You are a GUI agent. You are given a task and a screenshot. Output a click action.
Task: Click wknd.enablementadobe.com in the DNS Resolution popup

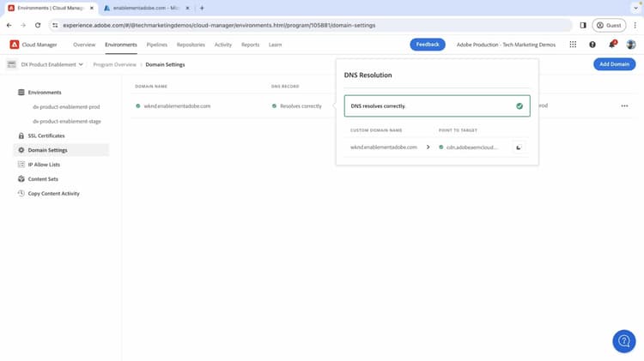point(384,147)
